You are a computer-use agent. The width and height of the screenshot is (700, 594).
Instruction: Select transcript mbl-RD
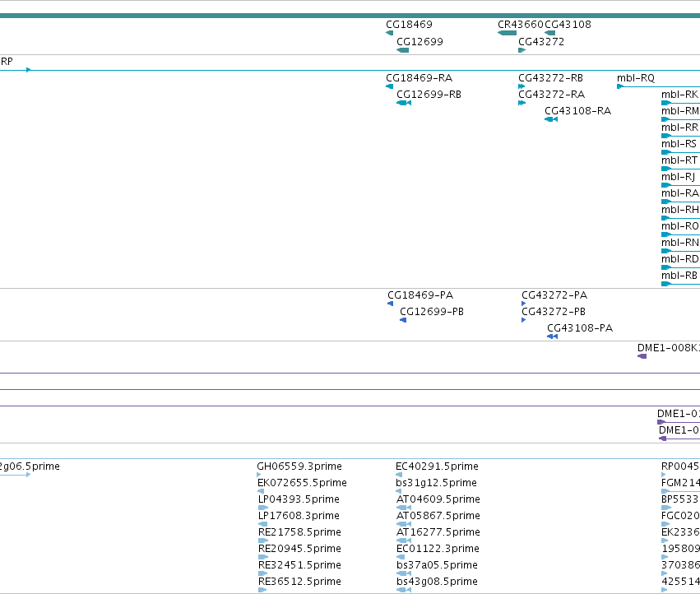point(680,259)
